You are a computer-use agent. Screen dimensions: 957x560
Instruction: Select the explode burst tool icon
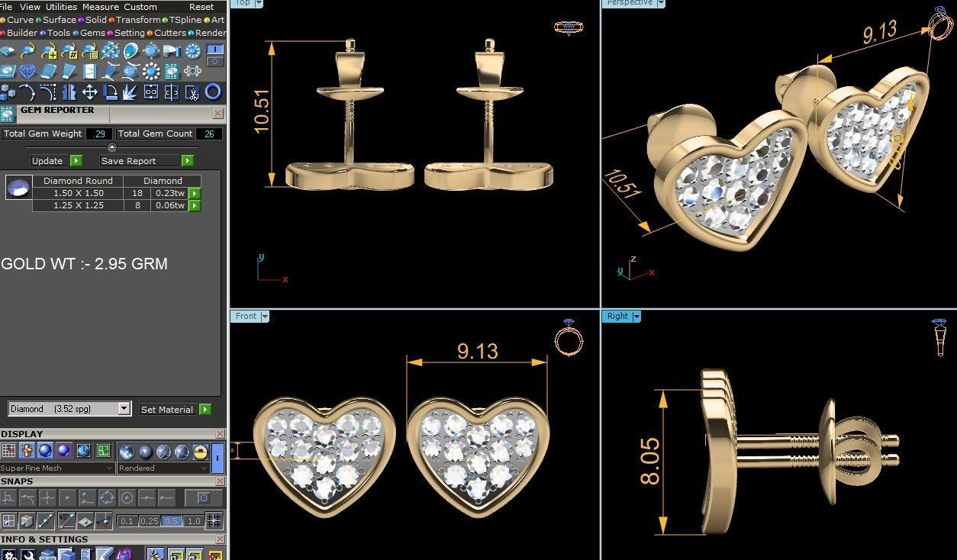[x=130, y=92]
